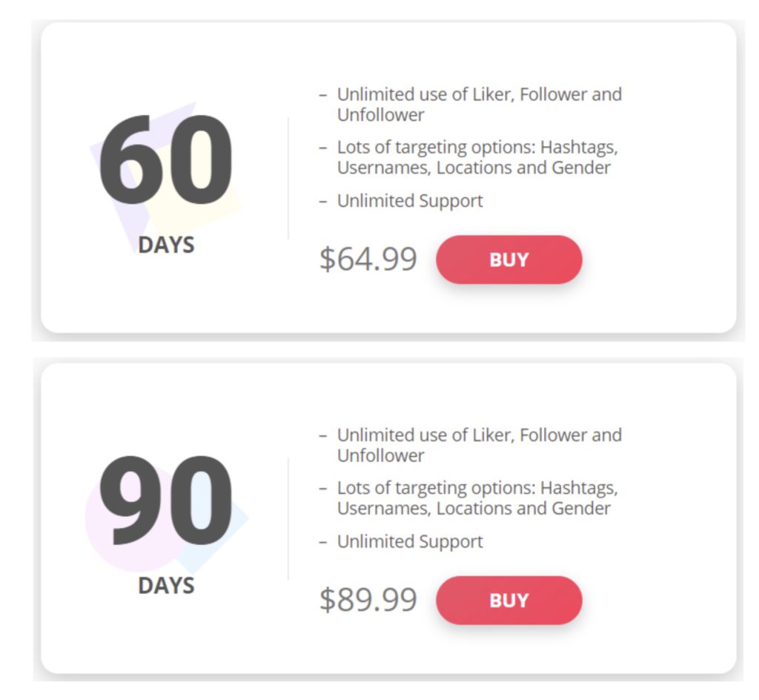Click targeting options text in 60 days card
This screenshot has height=700, width=759.
(x=477, y=157)
